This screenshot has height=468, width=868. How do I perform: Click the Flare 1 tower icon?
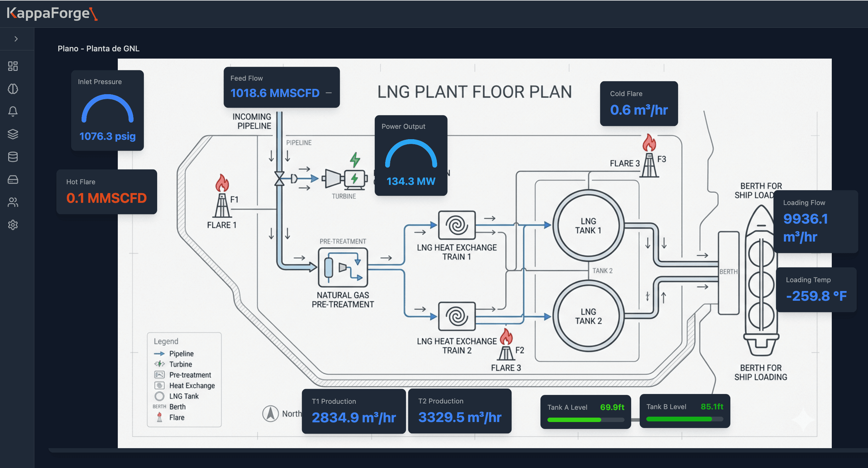tap(222, 197)
